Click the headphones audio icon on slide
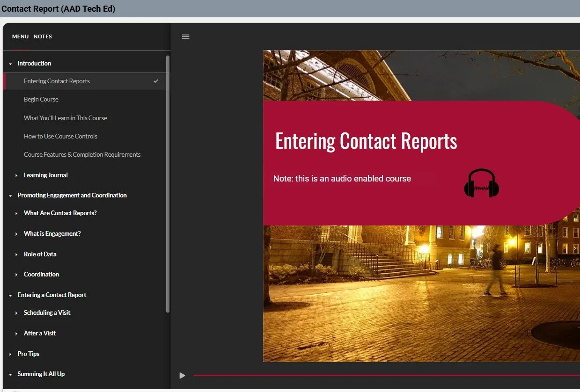Viewport: 580px width, 392px height. coord(481,183)
